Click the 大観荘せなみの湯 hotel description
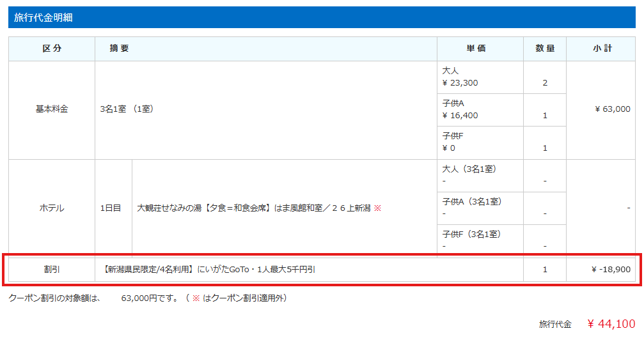This screenshot has width=644, height=347. point(253,208)
